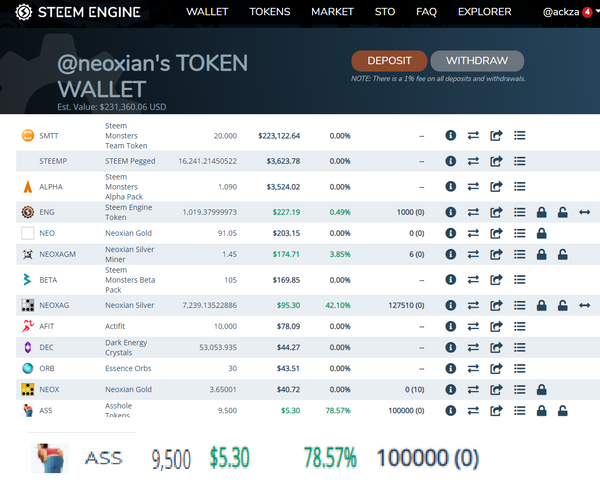Click the red notification badge
The height and width of the screenshot is (487, 600).
click(x=587, y=12)
